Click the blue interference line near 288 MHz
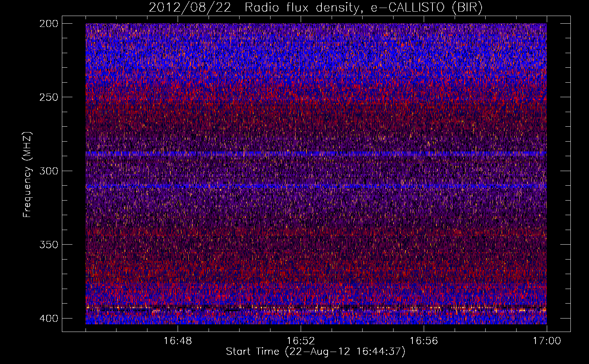Screen dimensions: 589x364 point(316,154)
